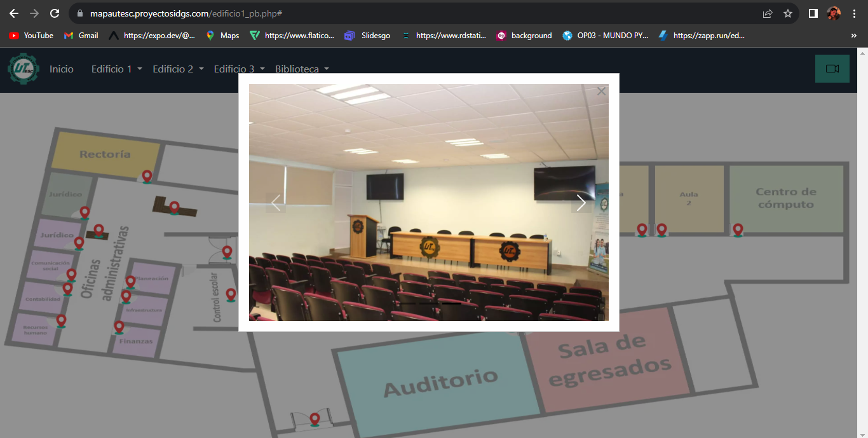Close the auditorium photo popup
The height and width of the screenshot is (438, 868).
click(x=601, y=92)
